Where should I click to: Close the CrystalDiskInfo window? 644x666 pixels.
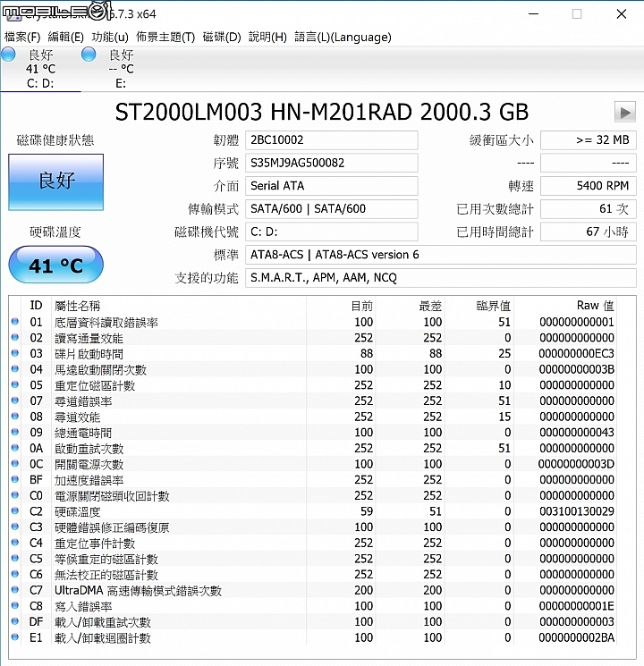[x=622, y=14]
